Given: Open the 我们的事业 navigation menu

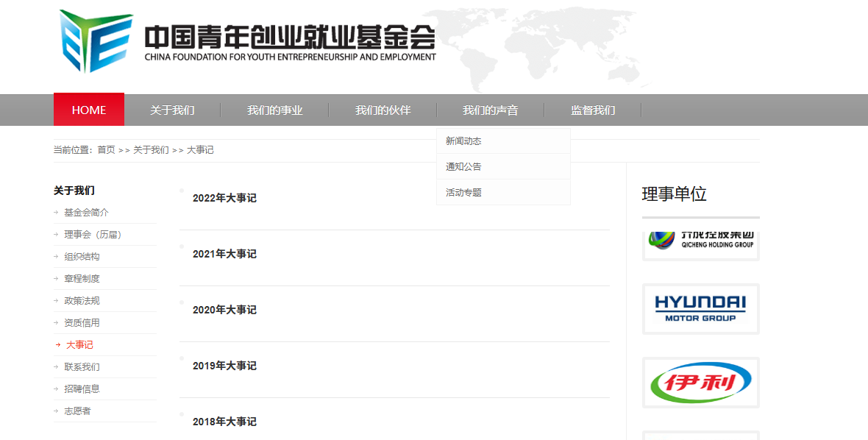Looking at the screenshot, I should pos(274,110).
